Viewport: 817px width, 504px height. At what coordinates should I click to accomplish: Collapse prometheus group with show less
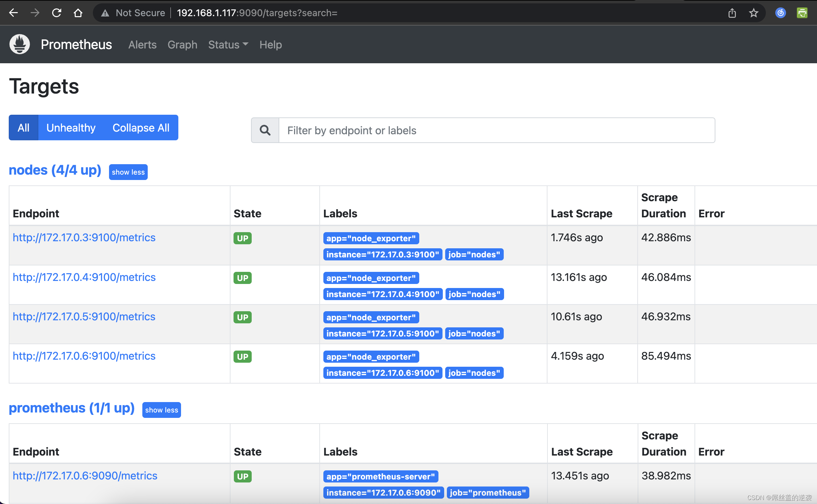click(x=162, y=410)
